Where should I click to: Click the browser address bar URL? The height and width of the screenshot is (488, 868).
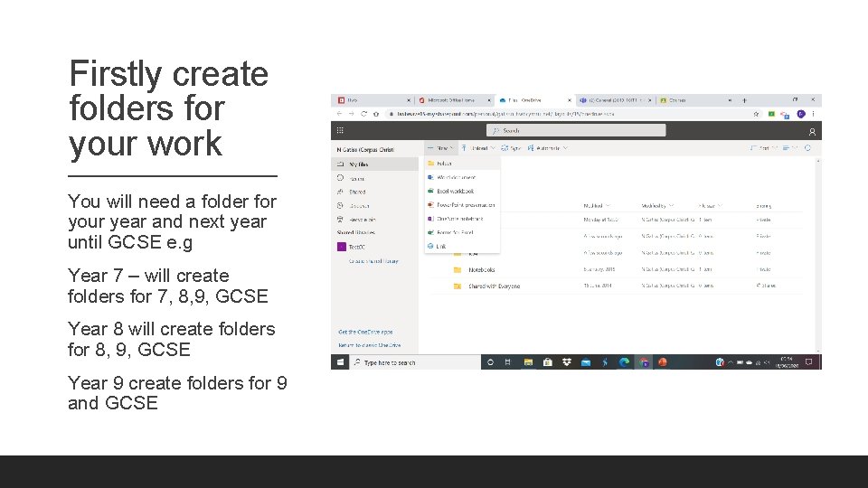click(x=505, y=114)
